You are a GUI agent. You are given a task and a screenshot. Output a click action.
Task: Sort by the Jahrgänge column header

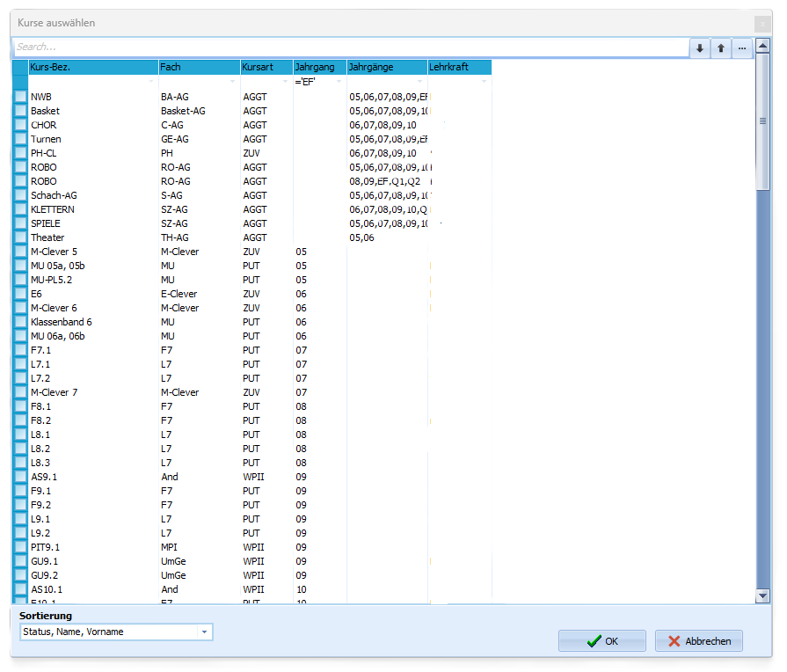coord(387,67)
